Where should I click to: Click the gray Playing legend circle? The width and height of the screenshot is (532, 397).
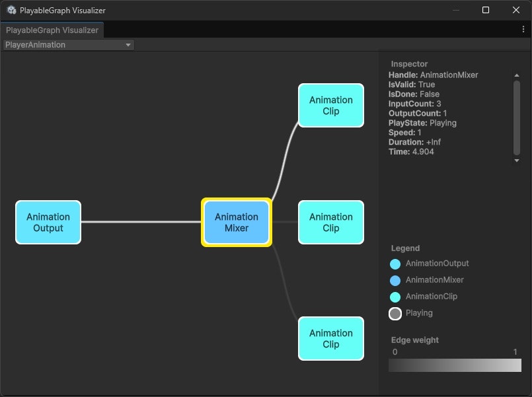coord(395,313)
